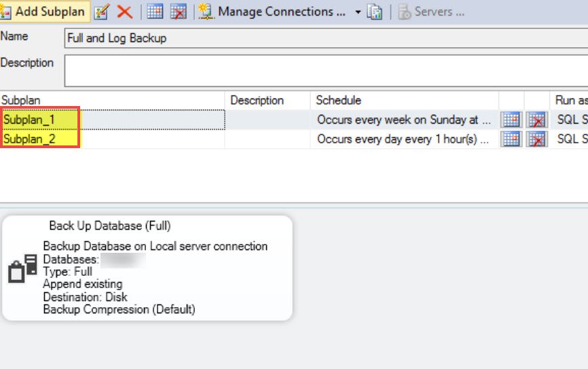Remove schedule icon in top toolbar

[179, 12]
